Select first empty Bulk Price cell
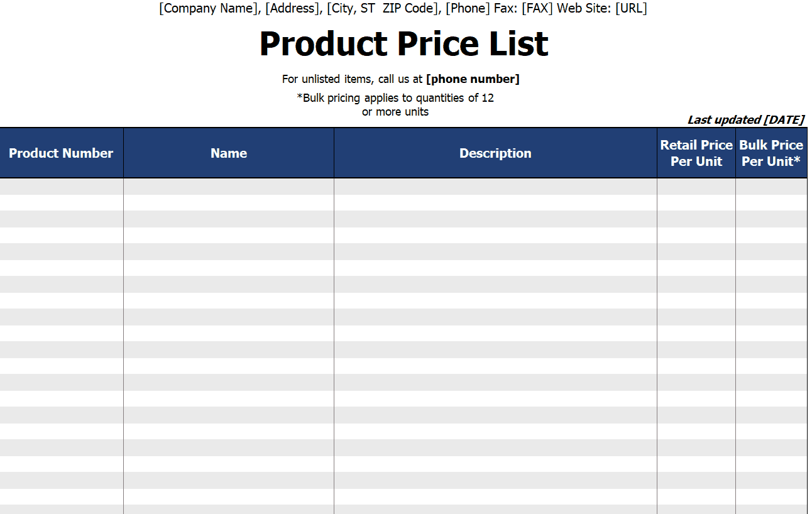 771,187
